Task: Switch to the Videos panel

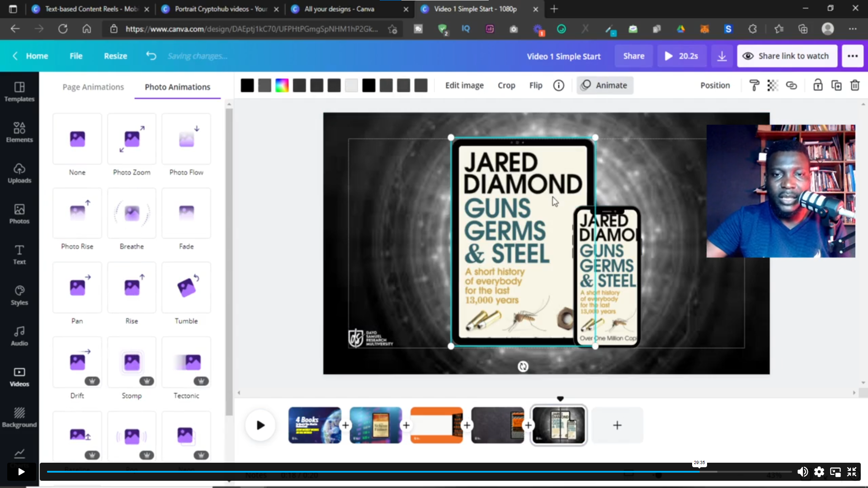Action: (20, 375)
